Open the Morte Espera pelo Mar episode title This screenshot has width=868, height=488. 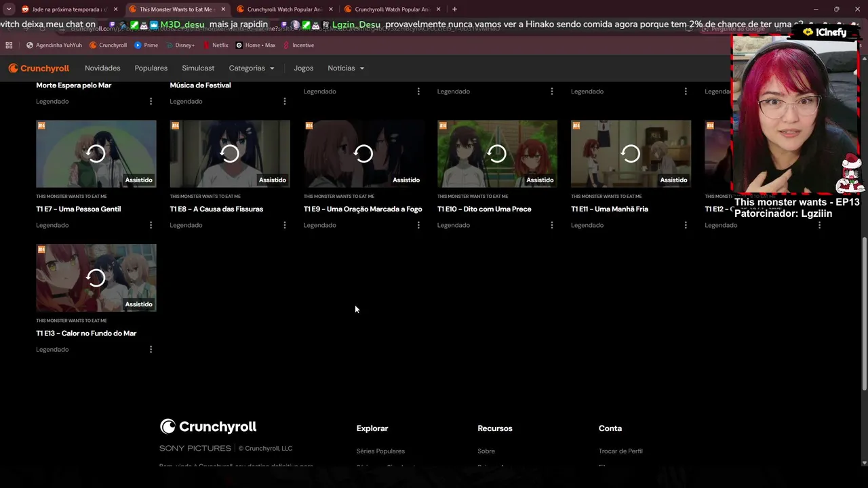pyautogui.click(x=74, y=85)
